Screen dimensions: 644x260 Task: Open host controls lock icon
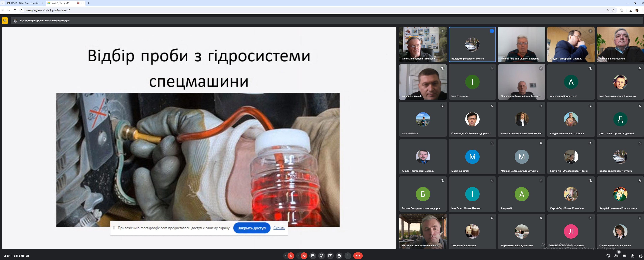(x=640, y=256)
